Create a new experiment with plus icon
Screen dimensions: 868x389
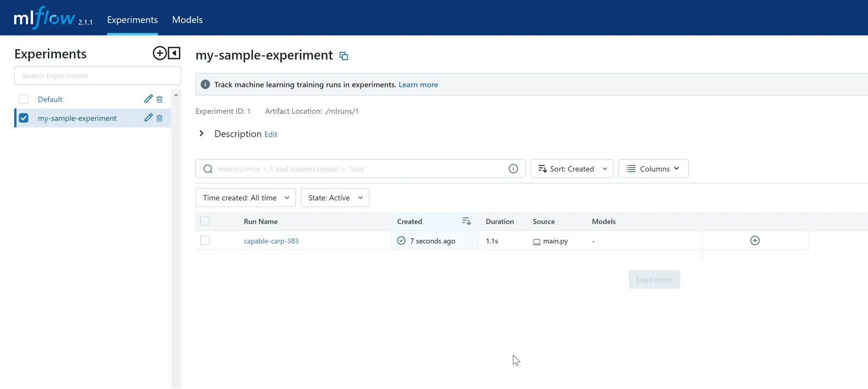click(x=159, y=53)
